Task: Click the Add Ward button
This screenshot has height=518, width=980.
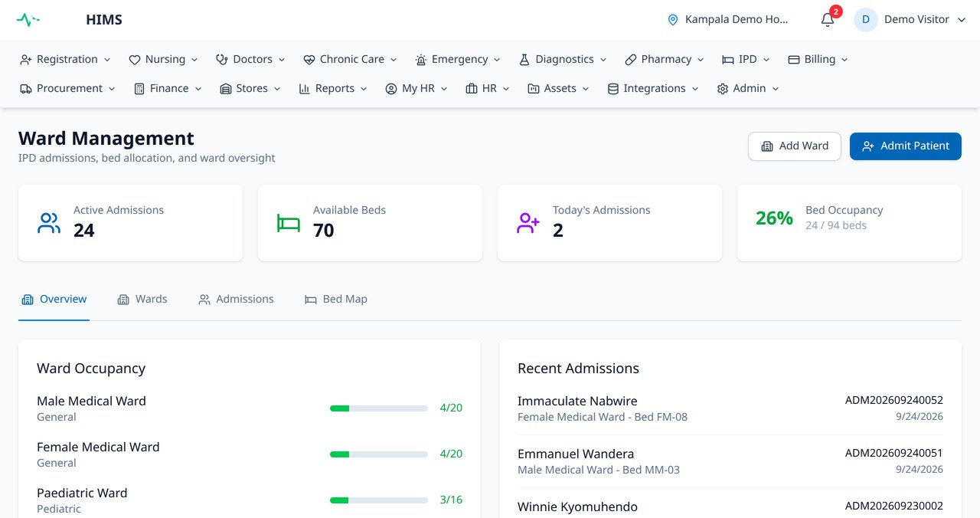Action: [x=795, y=146]
